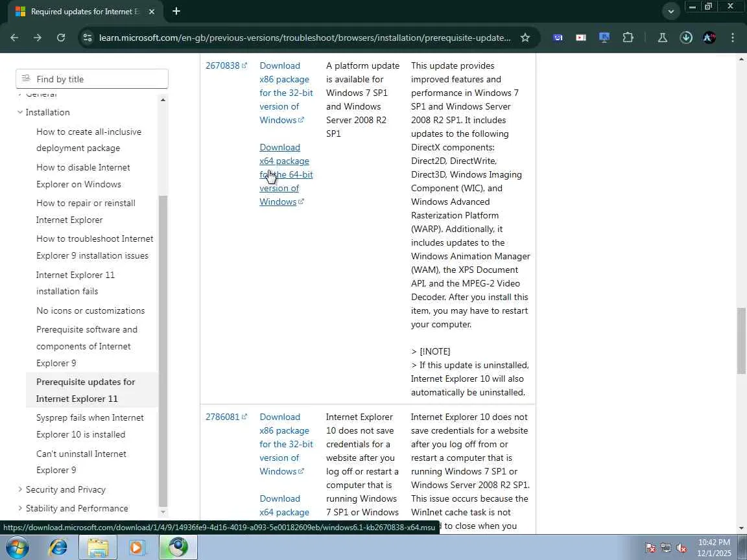
Task: Expand the Stability and Performance section
Action: (x=20, y=508)
